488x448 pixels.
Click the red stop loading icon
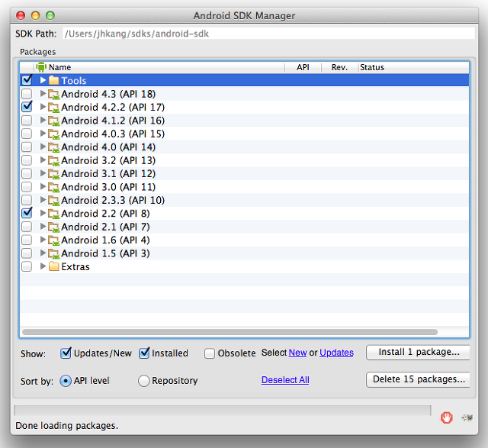click(446, 417)
